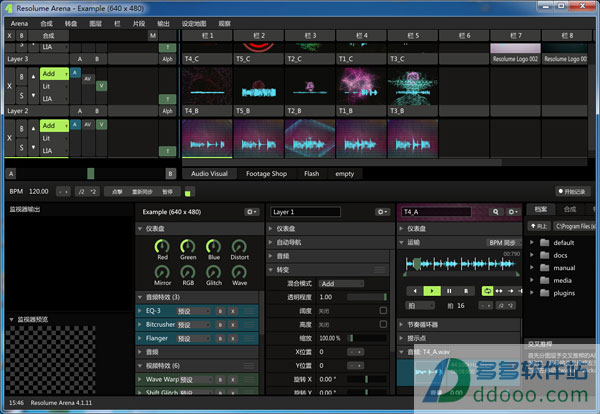
Task: Pause the T4_A clip playback
Action: [x=449, y=291]
